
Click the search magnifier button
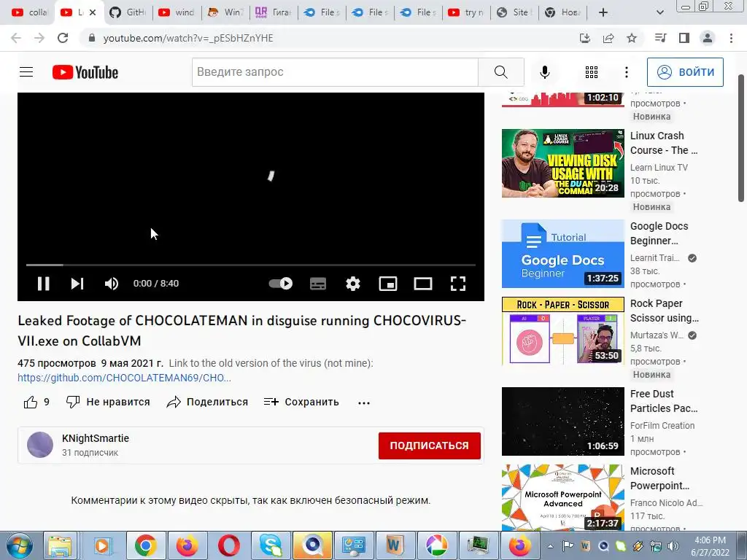point(500,72)
